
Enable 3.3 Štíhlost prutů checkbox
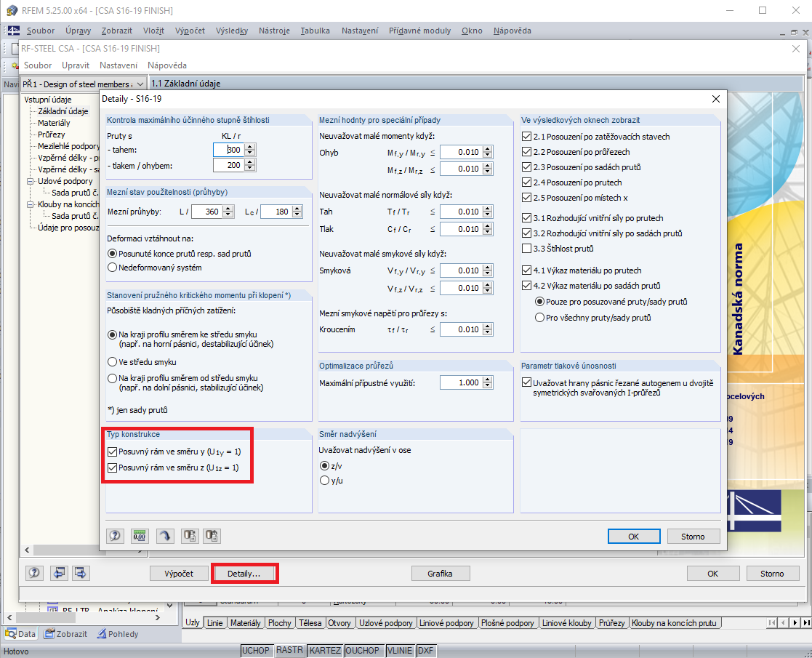click(526, 249)
